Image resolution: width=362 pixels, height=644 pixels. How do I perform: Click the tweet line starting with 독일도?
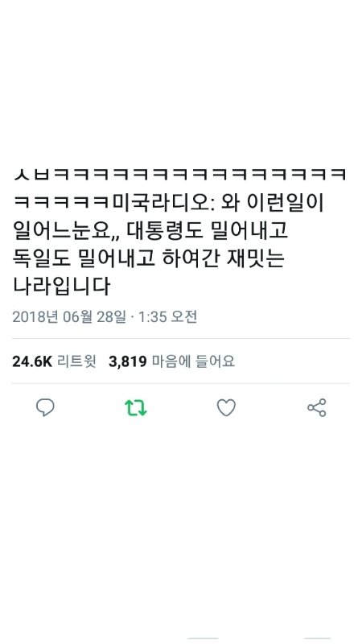(x=148, y=258)
